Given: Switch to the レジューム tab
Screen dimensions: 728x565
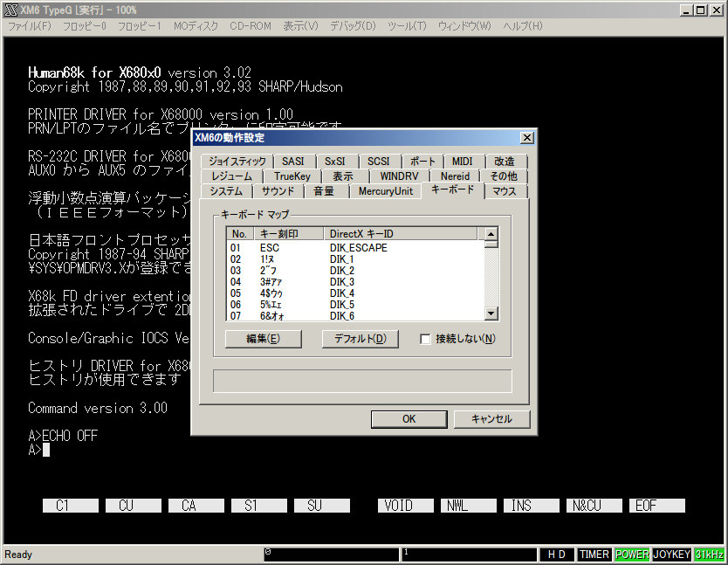Looking at the screenshot, I should pyautogui.click(x=231, y=176).
